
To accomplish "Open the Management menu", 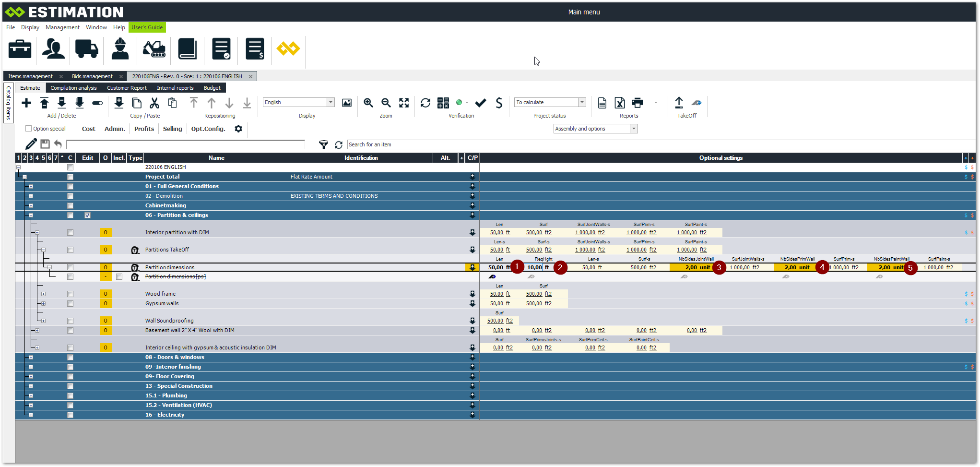I will 62,27.
